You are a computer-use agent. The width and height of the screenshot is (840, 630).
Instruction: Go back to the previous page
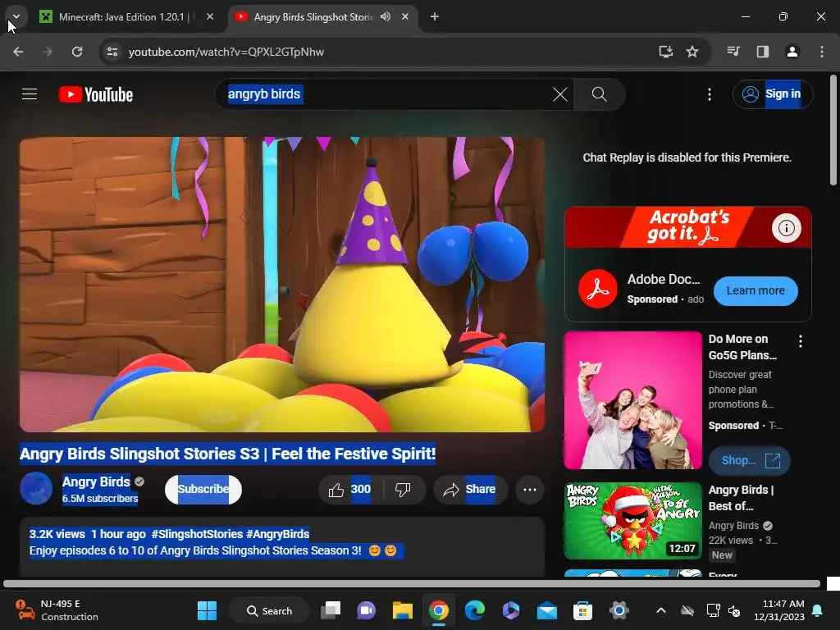click(18, 52)
